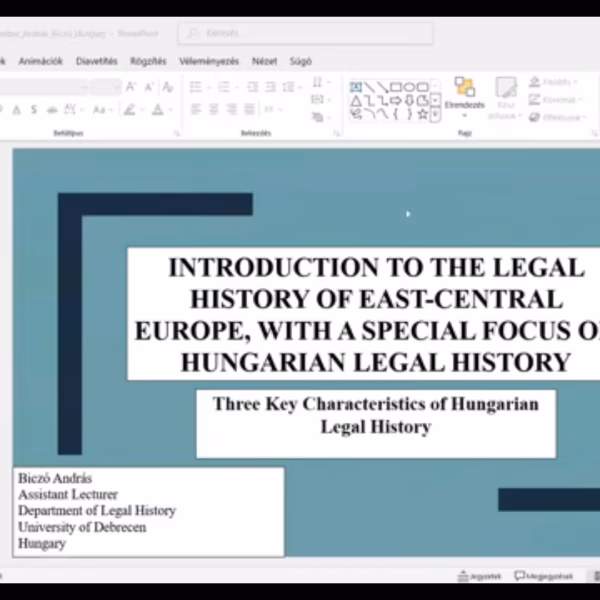The height and width of the screenshot is (600, 600).
Task: Select the right block arrow shape
Action: 396,101
